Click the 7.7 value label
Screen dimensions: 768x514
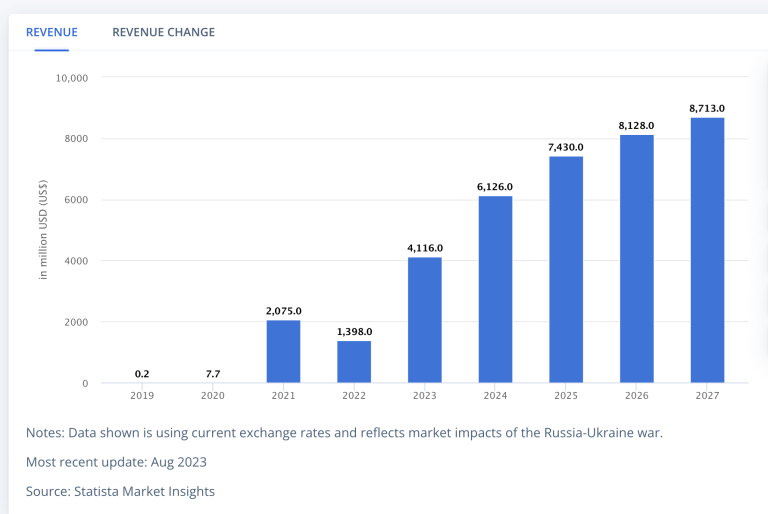(x=213, y=374)
